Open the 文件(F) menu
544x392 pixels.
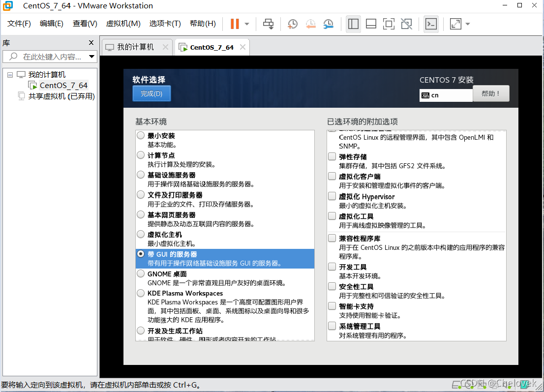coord(19,24)
